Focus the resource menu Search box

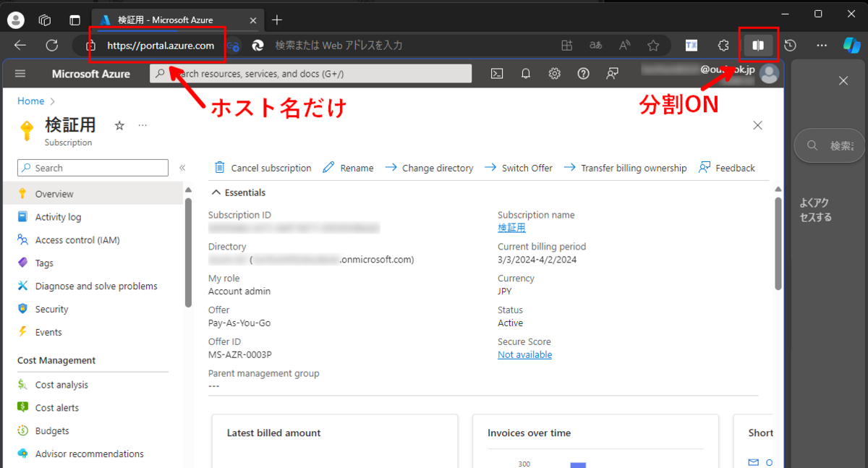coord(93,168)
